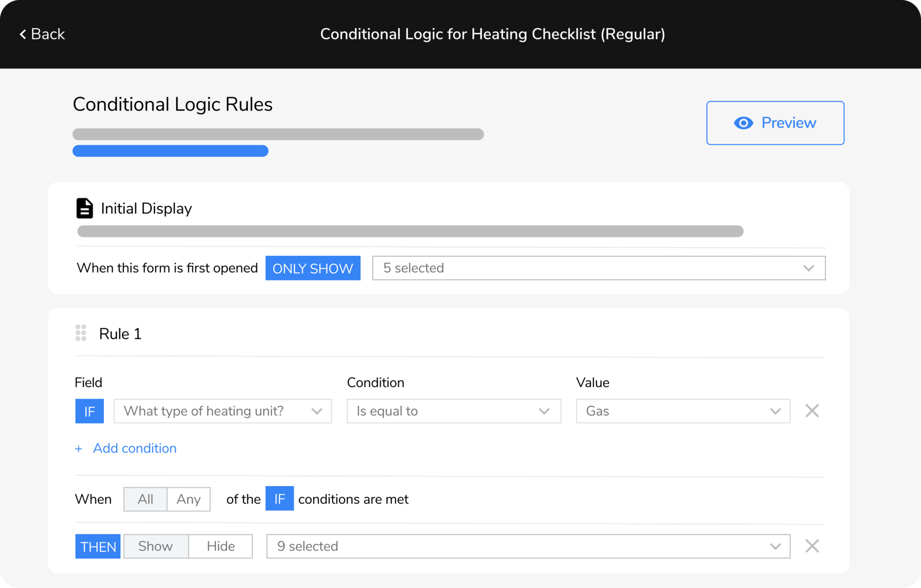Switch the action to Hide

[221, 546]
